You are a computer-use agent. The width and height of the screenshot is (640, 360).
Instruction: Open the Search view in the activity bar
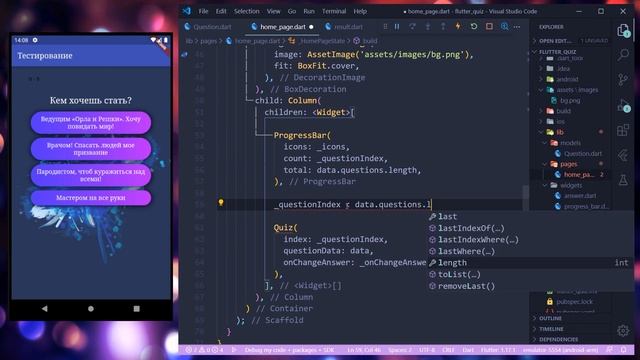[623, 54]
